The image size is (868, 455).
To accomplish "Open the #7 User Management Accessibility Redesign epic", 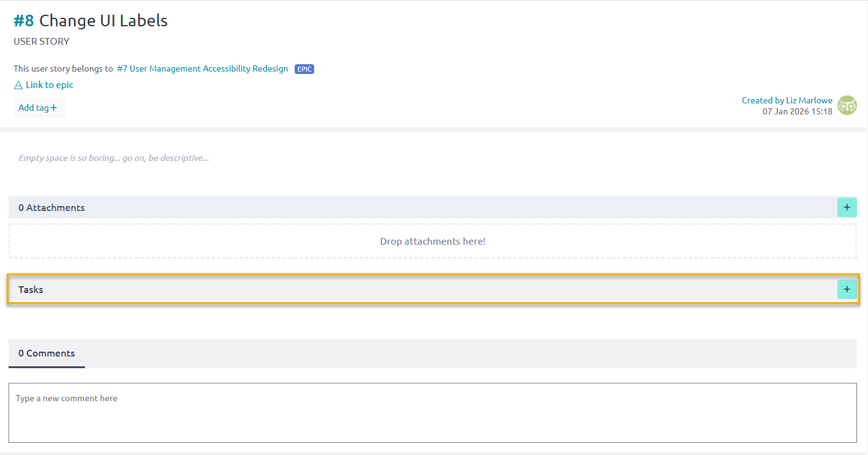I will click(x=202, y=68).
